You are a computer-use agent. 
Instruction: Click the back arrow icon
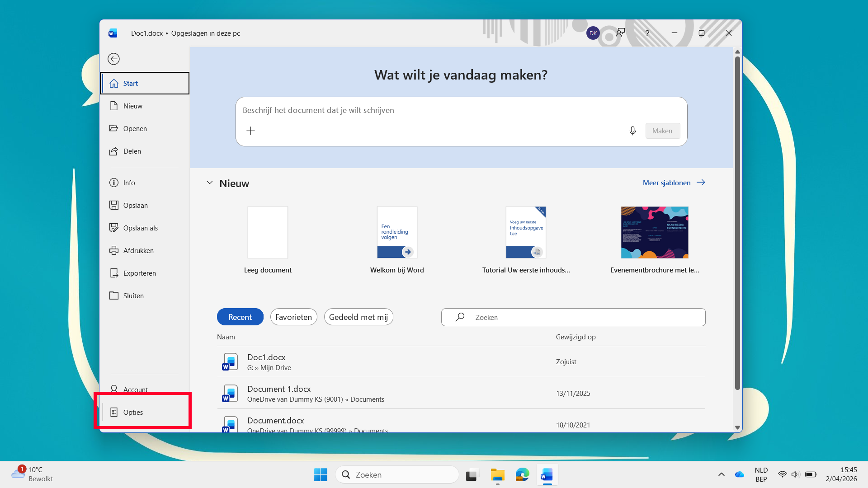click(113, 59)
